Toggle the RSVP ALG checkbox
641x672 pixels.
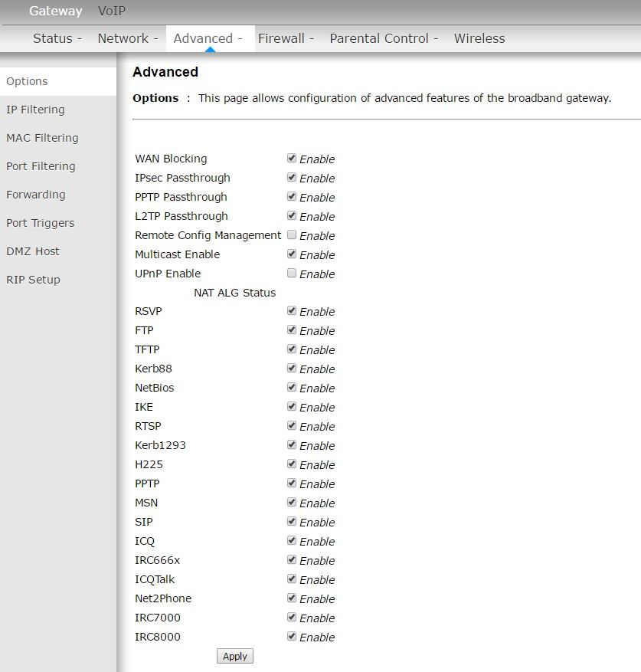point(292,311)
